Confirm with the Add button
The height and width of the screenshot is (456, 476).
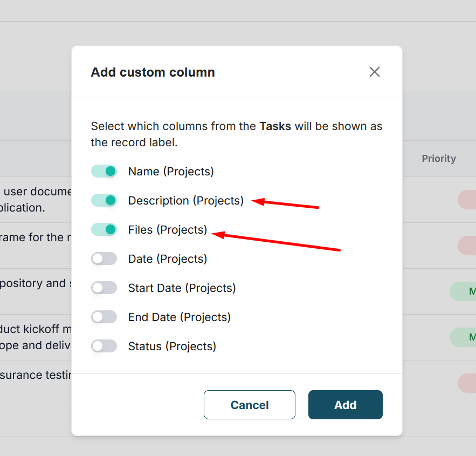345,405
